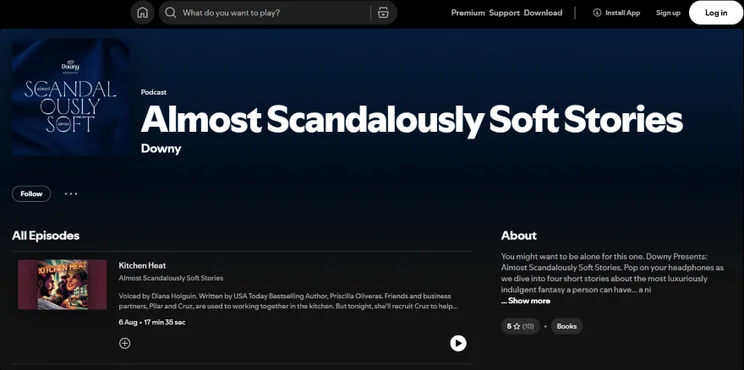Open the three-dot more options menu
This screenshot has width=744, height=370.
(71, 194)
